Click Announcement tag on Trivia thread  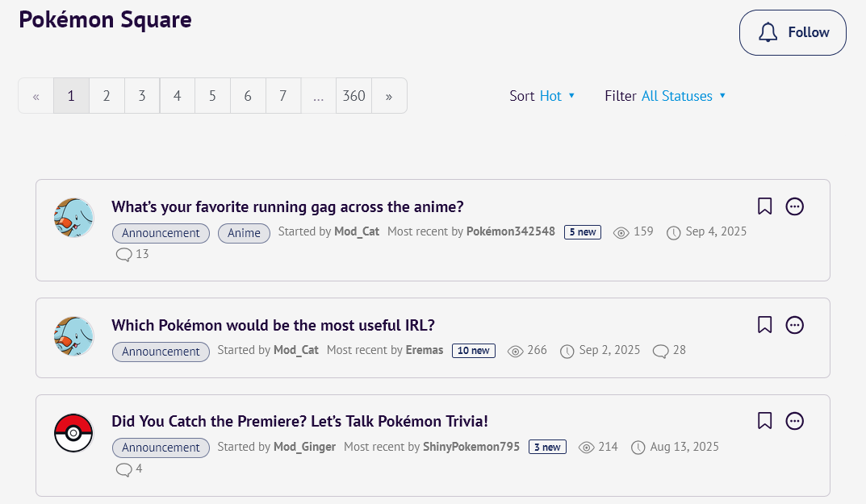(161, 448)
